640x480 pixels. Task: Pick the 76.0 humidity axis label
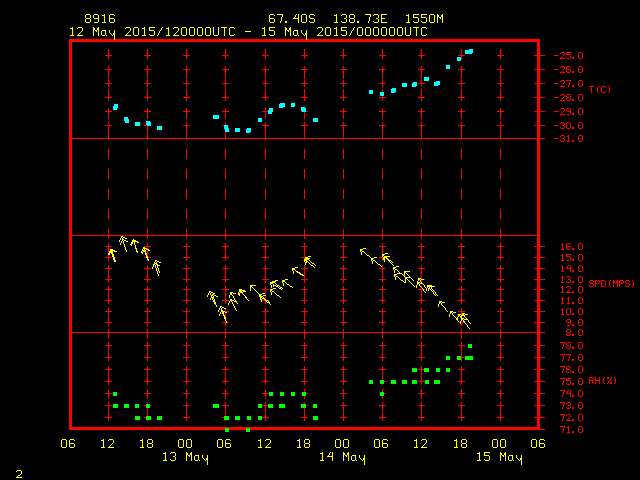pyautogui.click(x=572, y=370)
